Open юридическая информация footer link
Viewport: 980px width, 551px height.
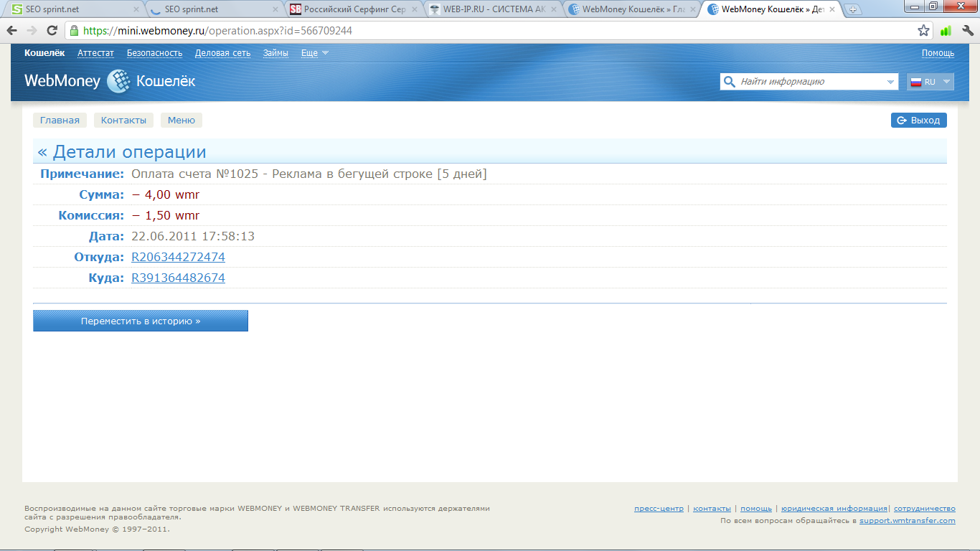point(834,509)
